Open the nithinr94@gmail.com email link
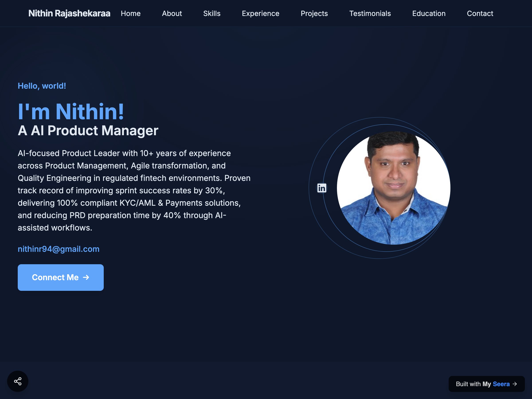532x399 pixels. point(59,249)
